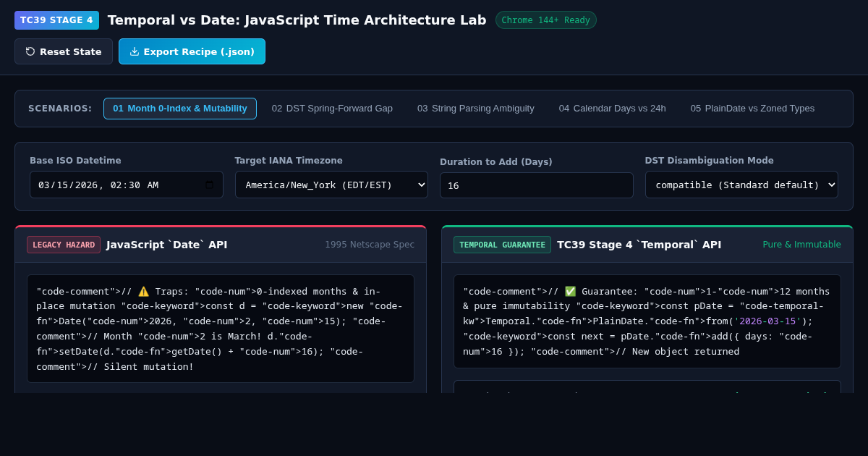Switch to 02 DST Spring-Forward Gap scenario

(x=332, y=109)
